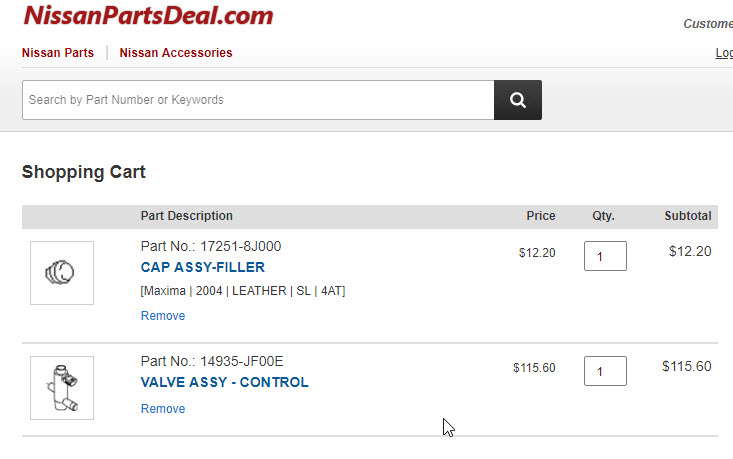Focus the part number search field
733x459 pixels.
tap(258, 100)
